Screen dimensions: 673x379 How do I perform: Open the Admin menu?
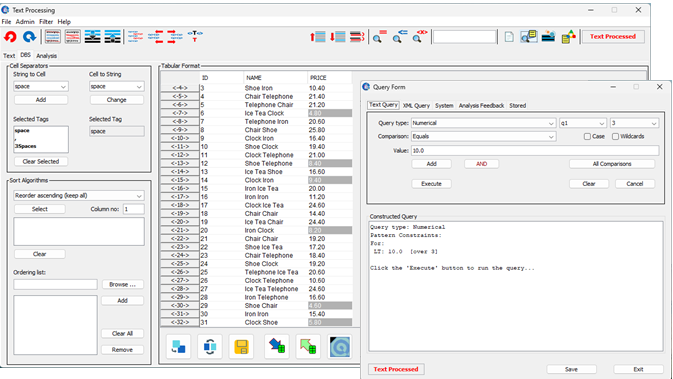pos(25,21)
